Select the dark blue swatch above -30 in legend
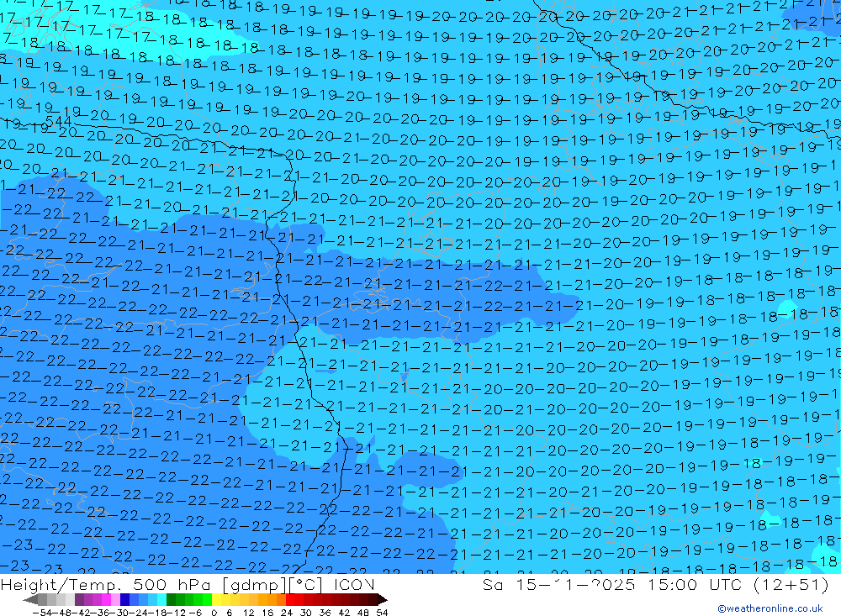The height and width of the screenshot is (616, 841). [124, 599]
